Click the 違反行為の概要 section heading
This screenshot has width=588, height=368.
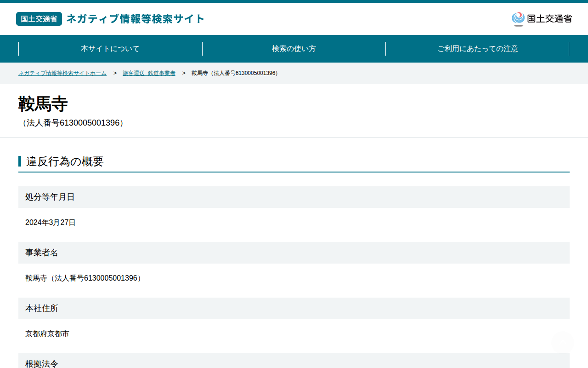pyautogui.click(x=65, y=161)
